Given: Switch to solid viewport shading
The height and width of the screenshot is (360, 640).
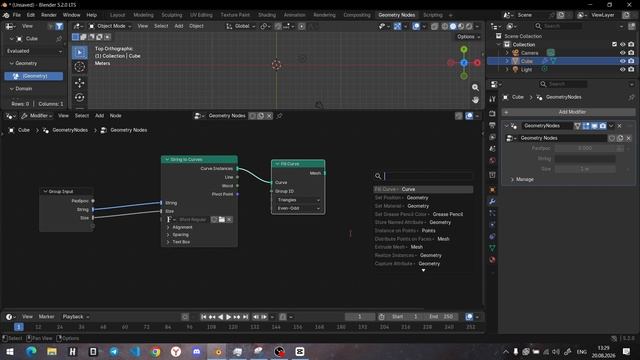Looking at the screenshot, I should click(453, 26).
